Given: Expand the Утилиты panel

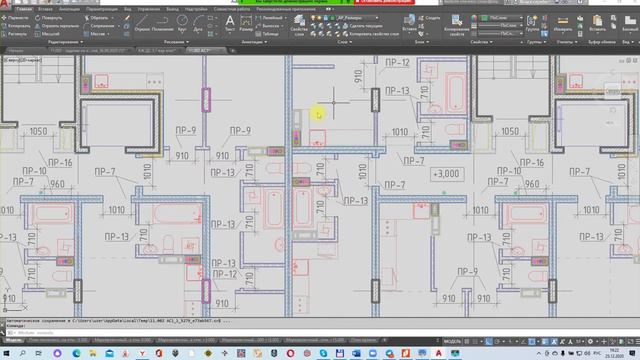Looking at the screenshot, I should pos(567,42).
